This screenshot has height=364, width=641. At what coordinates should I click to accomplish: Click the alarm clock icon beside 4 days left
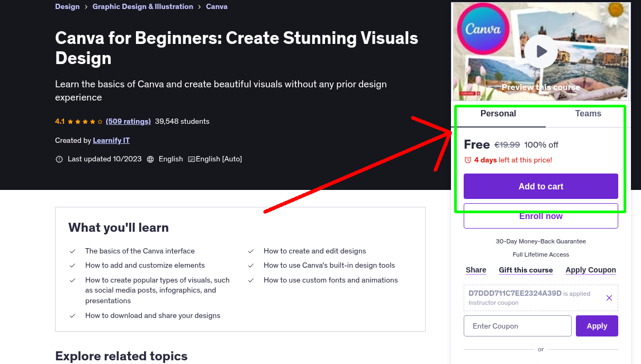467,160
